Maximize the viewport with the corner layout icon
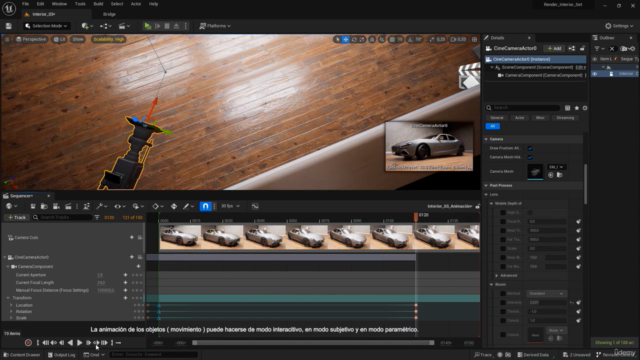The image size is (640, 360). 474,39
